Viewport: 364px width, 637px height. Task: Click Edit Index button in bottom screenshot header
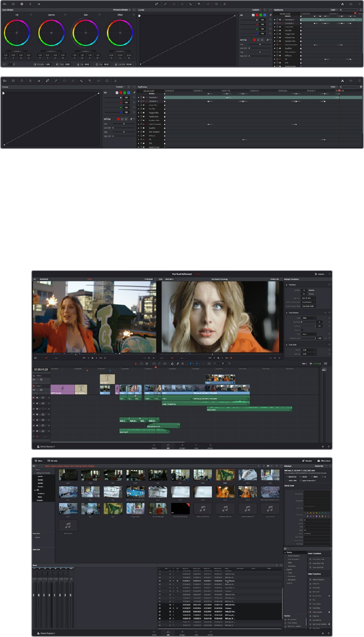[x=52, y=461]
